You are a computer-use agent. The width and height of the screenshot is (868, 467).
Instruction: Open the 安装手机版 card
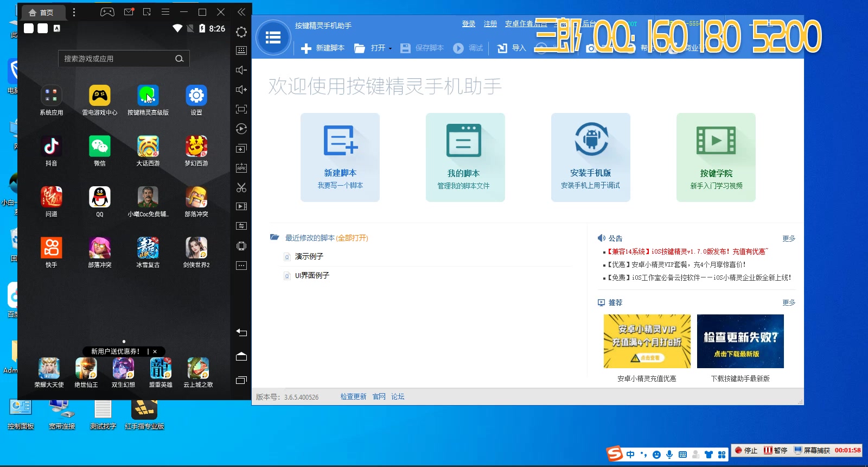590,157
